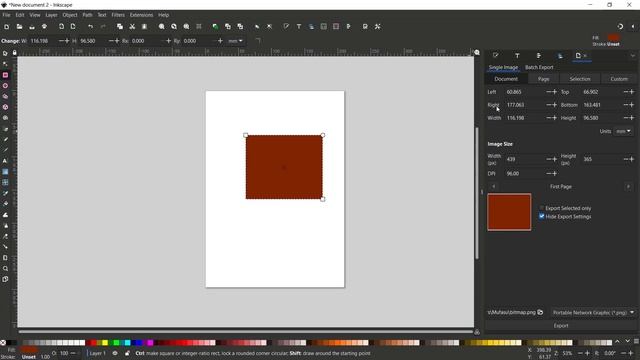Screen dimensions: 640x360
Task: Click the Print icon in toolbar
Action: (44, 27)
